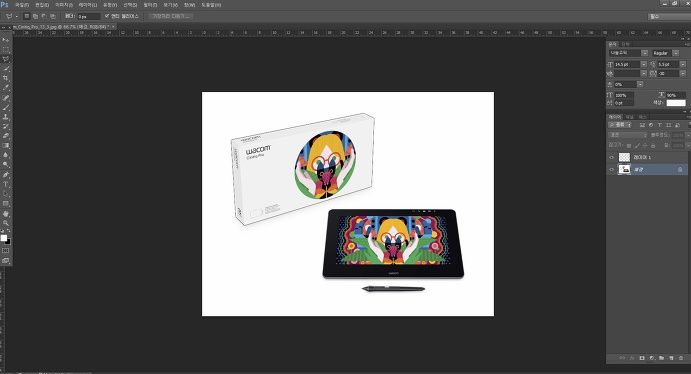Open the font style Regular dropdown
691x374 pixels.
coord(676,53)
